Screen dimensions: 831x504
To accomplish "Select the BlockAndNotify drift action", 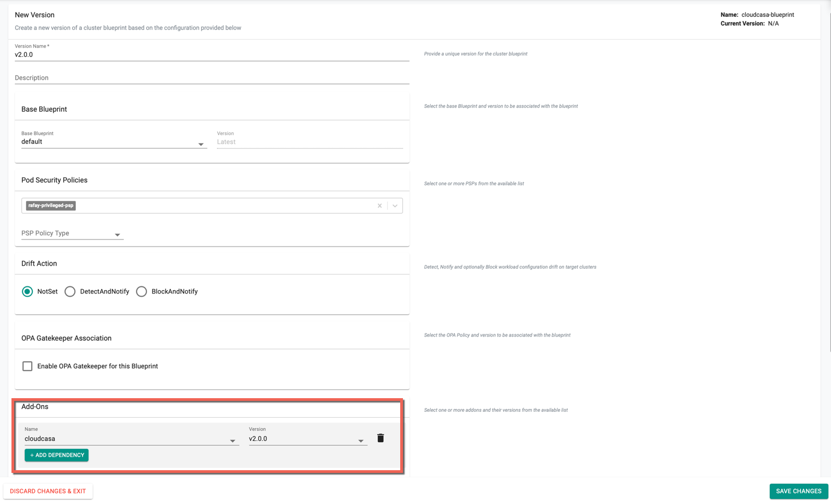I will pos(141,292).
